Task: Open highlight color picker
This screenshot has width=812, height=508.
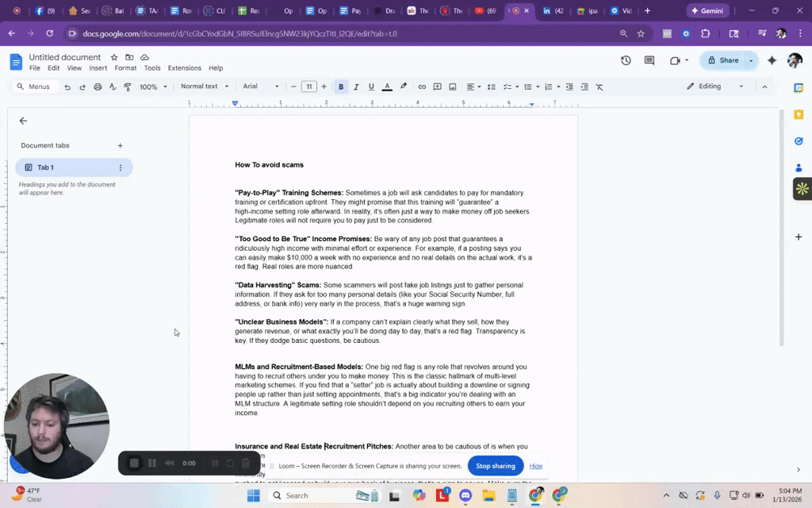Action: click(x=404, y=87)
